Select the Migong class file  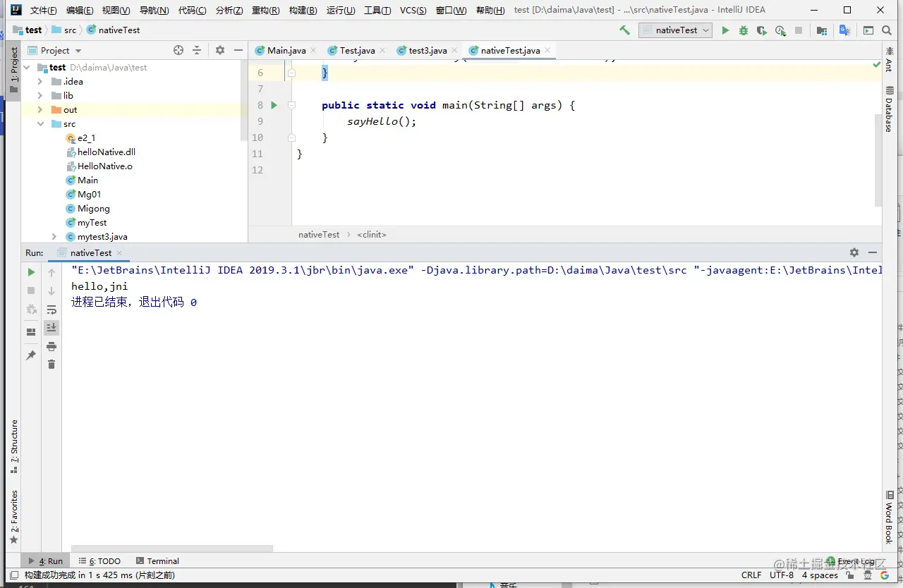tap(94, 209)
